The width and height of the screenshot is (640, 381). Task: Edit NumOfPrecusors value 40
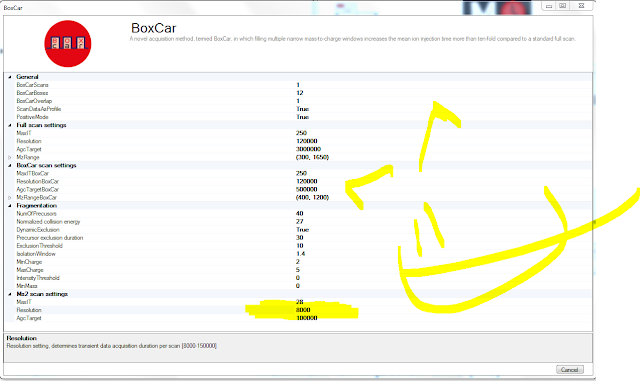click(300, 214)
